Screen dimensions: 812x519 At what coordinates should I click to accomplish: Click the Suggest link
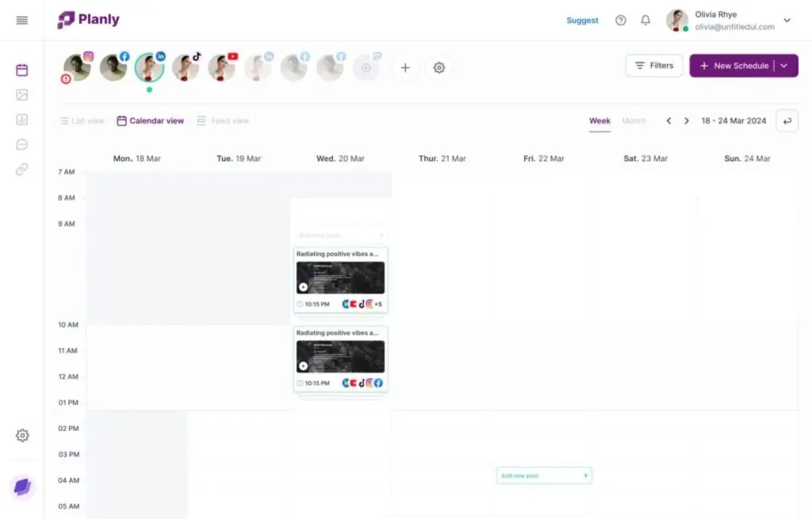pyautogui.click(x=582, y=21)
